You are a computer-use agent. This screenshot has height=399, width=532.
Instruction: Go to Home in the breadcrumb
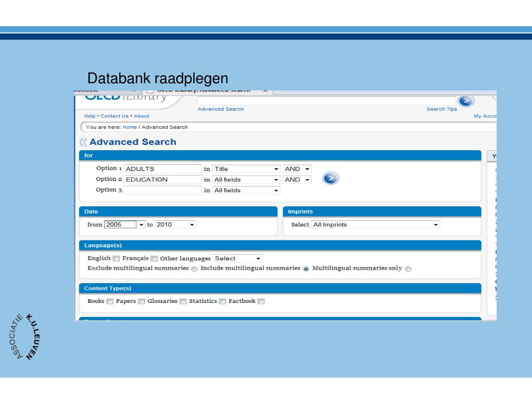129,127
